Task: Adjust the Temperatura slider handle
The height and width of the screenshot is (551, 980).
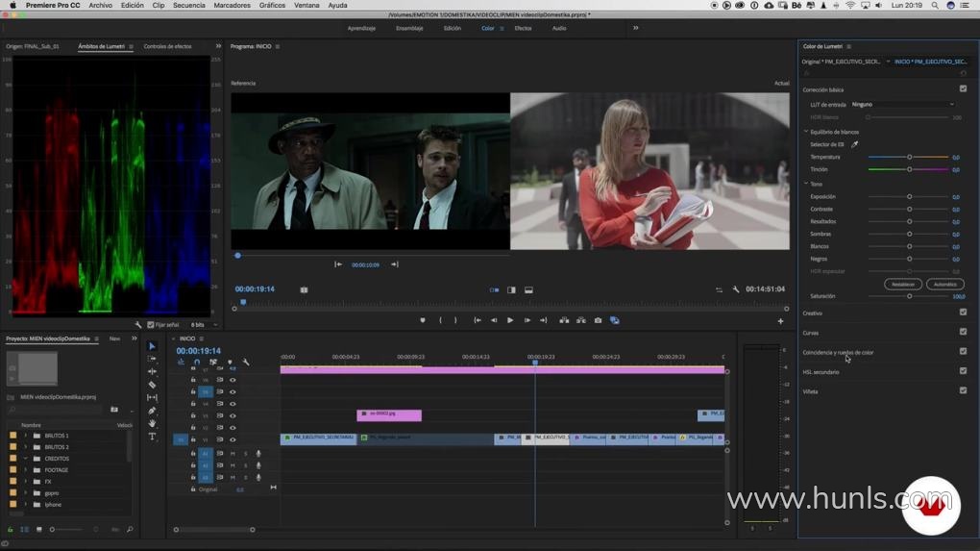Action: (909, 157)
